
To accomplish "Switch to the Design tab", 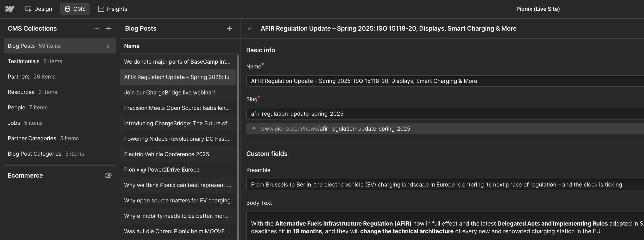I will pos(39,9).
